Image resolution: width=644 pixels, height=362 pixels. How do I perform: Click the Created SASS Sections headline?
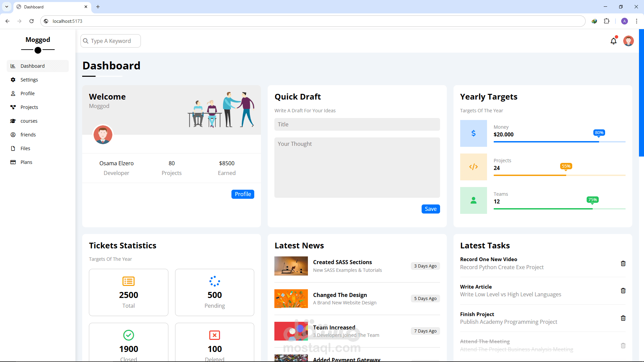coord(342,262)
